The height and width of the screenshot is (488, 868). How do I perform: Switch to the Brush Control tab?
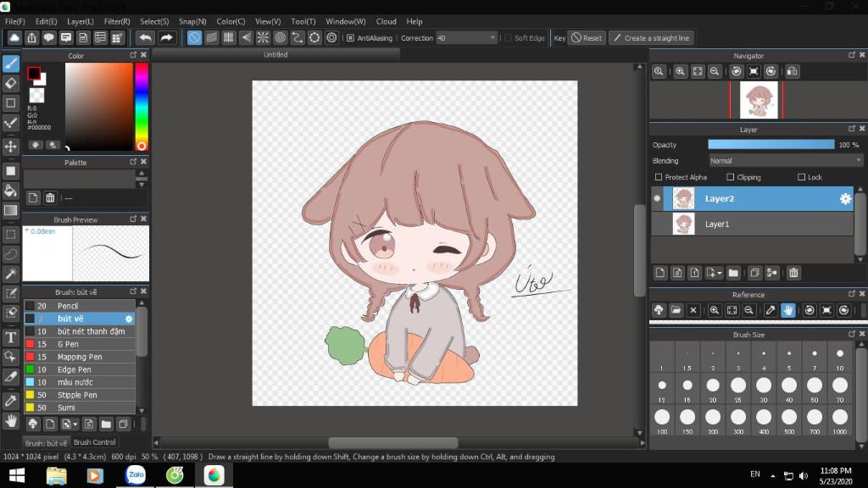tap(95, 442)
